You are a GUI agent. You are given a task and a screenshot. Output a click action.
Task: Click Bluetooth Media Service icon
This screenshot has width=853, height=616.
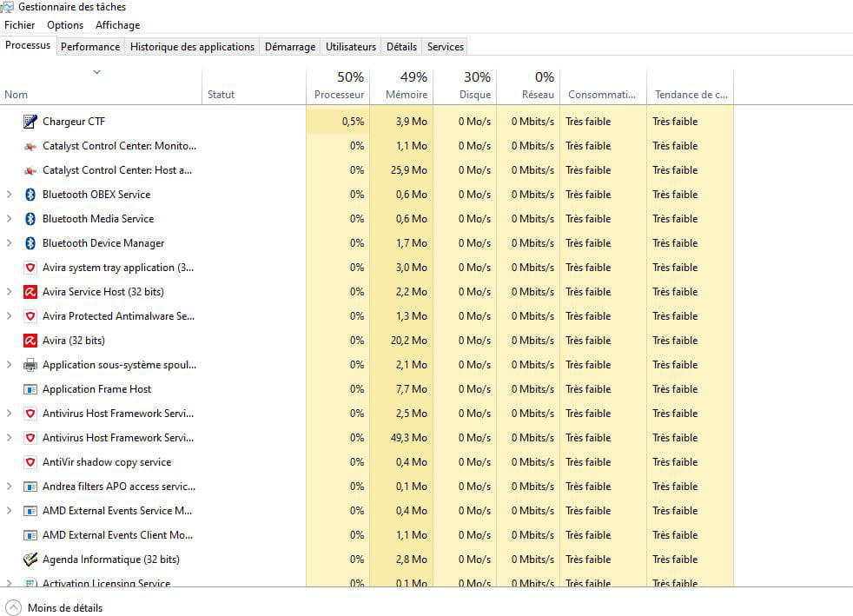click(x=30, y=219)
